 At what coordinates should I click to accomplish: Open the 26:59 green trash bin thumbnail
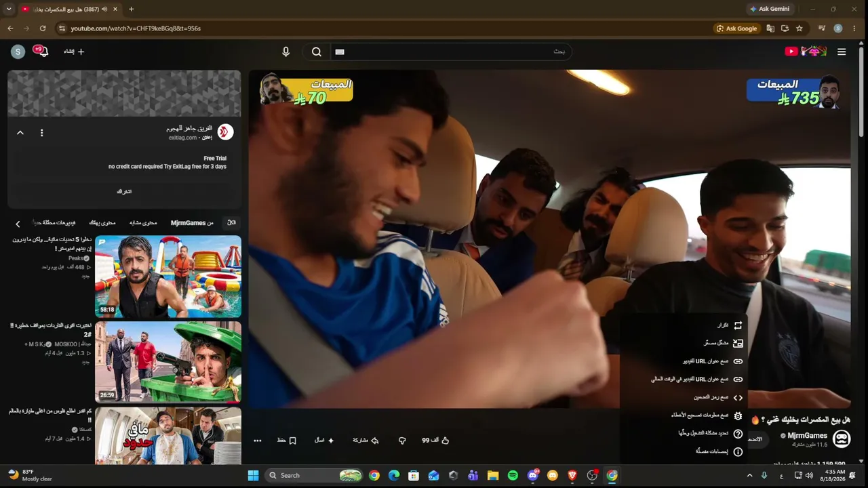click(168, 362)
